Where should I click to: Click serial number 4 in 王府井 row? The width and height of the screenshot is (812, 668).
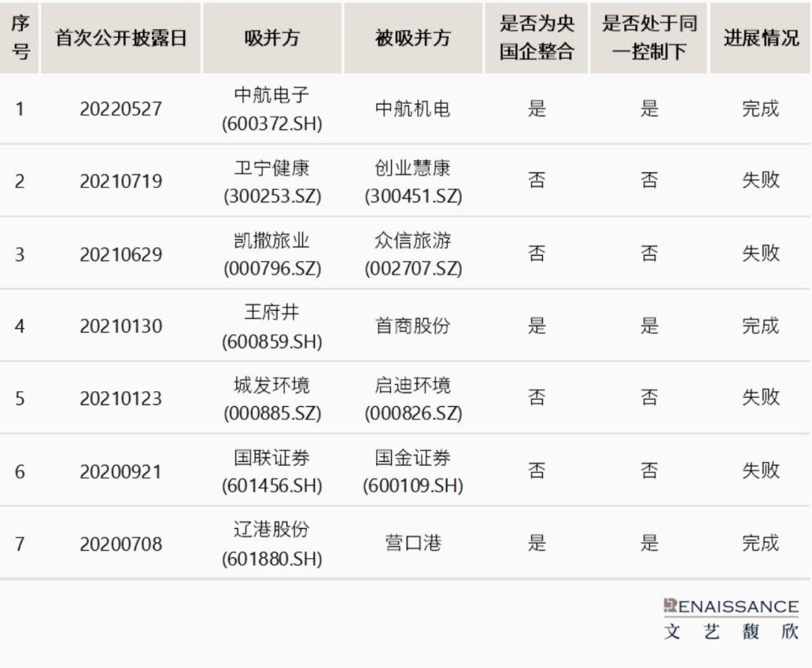pyautogui.click(x=20, y=326)
